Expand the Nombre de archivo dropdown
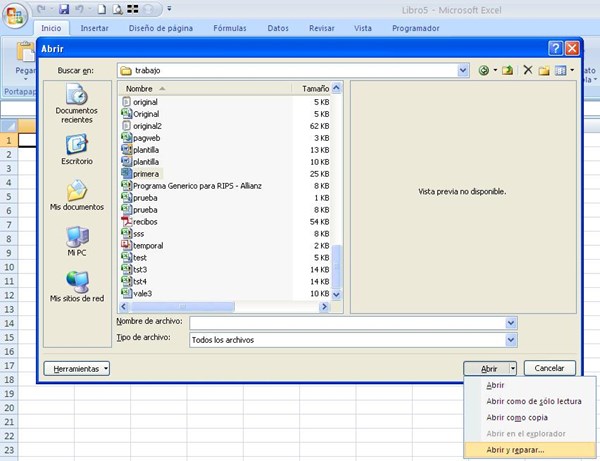Screen dimensions: 600x461 tap(511, 323)
